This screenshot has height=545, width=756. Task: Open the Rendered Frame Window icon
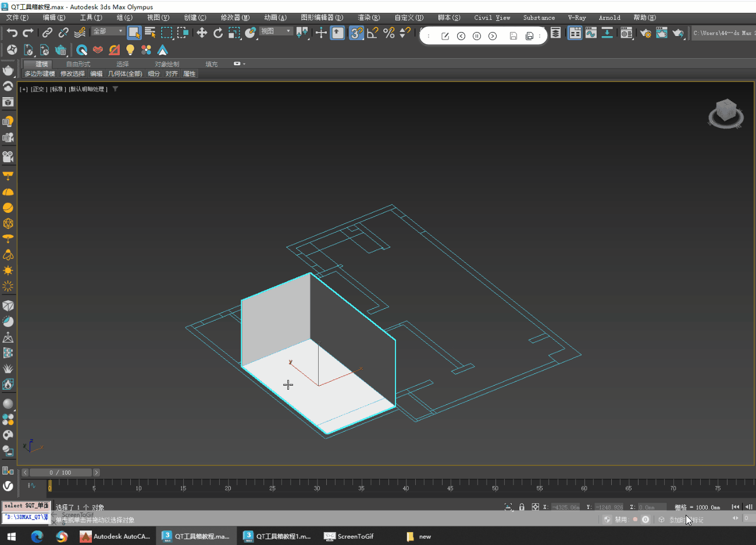click(662, 33)
